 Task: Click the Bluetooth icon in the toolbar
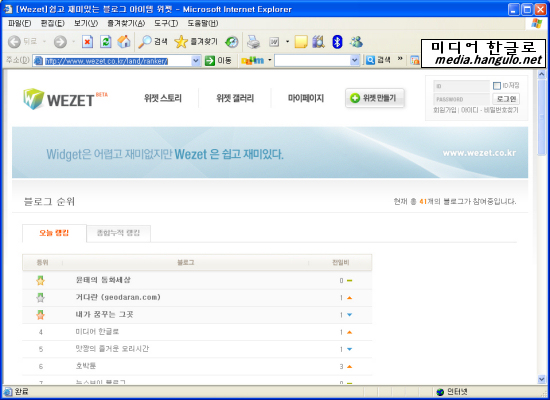337,42
